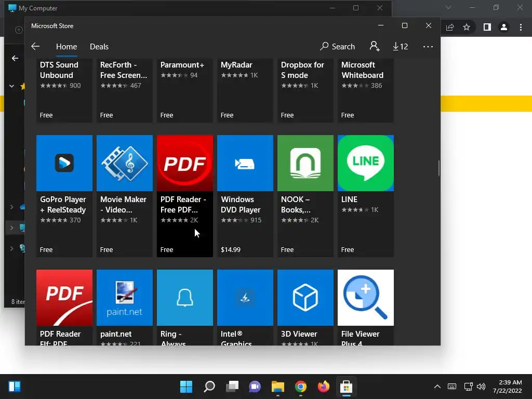
Task: Open volume control in system tray
Action: (x=481, y=387)
